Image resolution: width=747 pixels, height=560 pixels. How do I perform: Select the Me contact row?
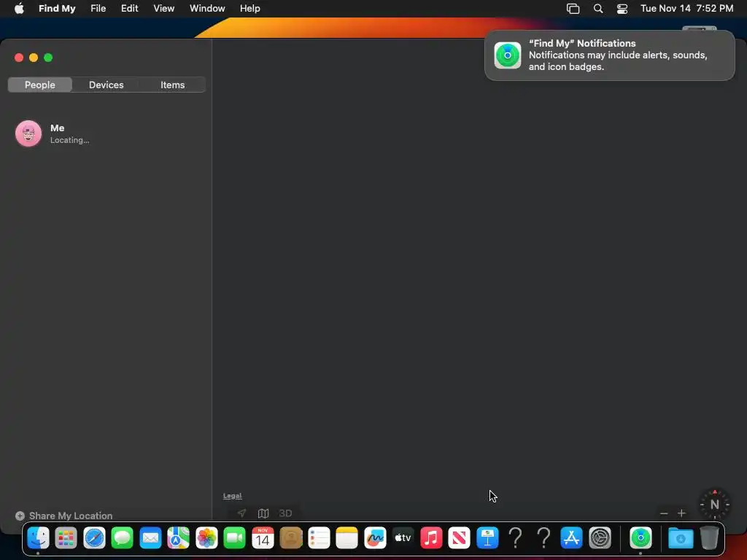(106, 133)
